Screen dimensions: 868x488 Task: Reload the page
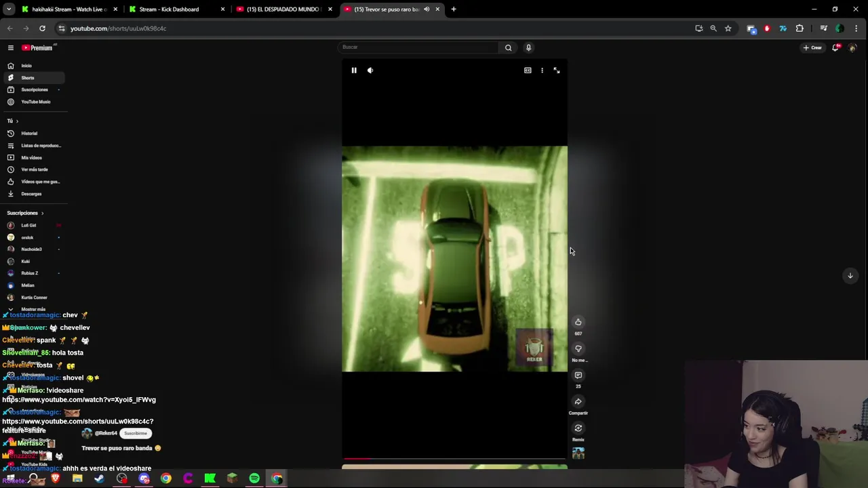pos(42,28)
